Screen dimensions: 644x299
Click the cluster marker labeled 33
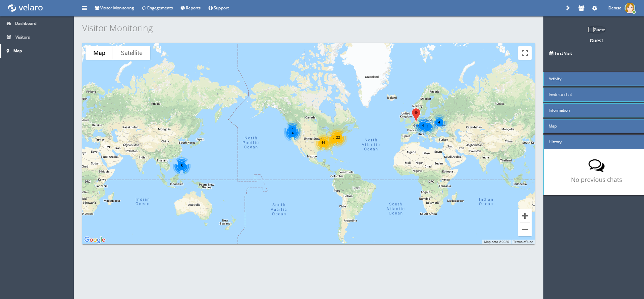338,138
